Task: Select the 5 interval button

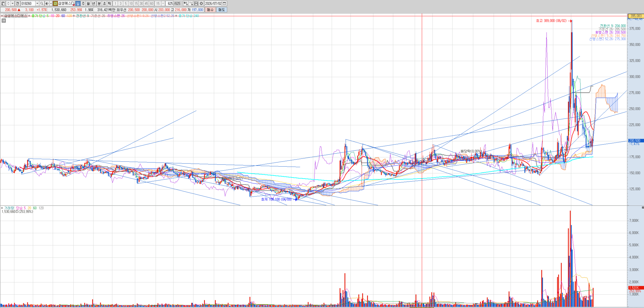Action: (126, 3)
